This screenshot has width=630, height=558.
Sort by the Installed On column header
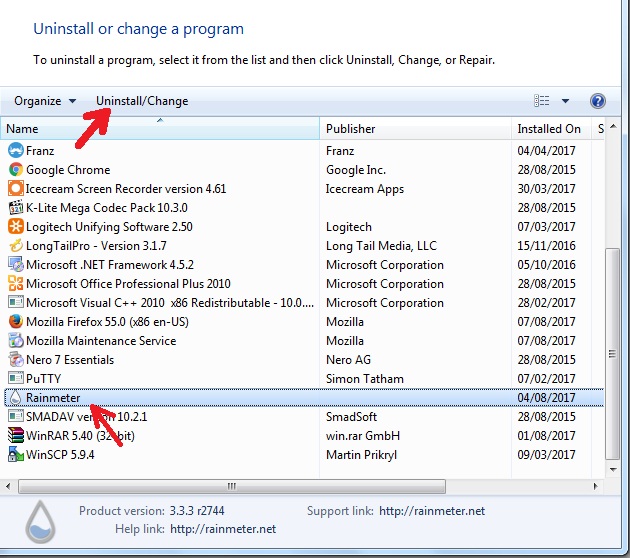click(551, 129)
